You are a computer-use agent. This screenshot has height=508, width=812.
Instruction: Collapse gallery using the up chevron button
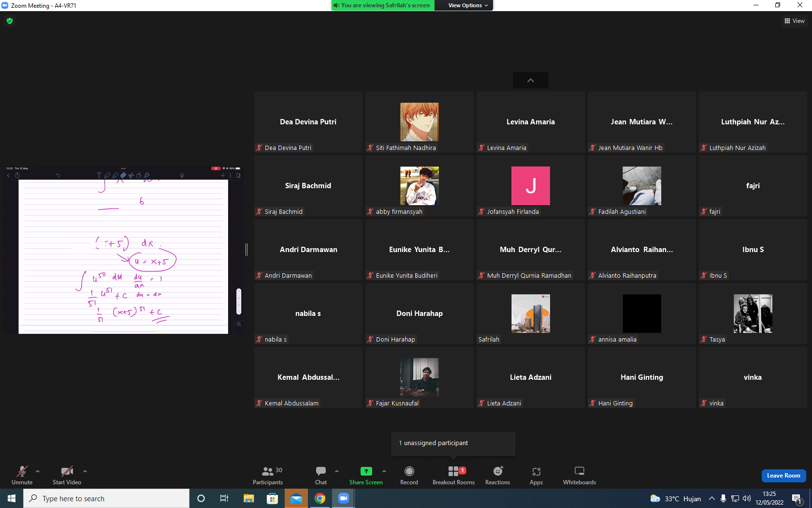pos(531,80)
